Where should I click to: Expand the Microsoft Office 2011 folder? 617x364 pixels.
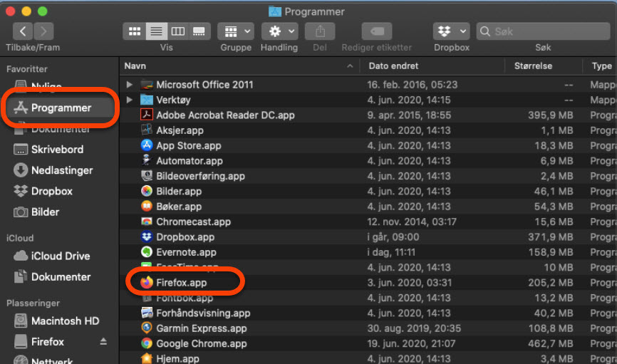coord(130,85)
